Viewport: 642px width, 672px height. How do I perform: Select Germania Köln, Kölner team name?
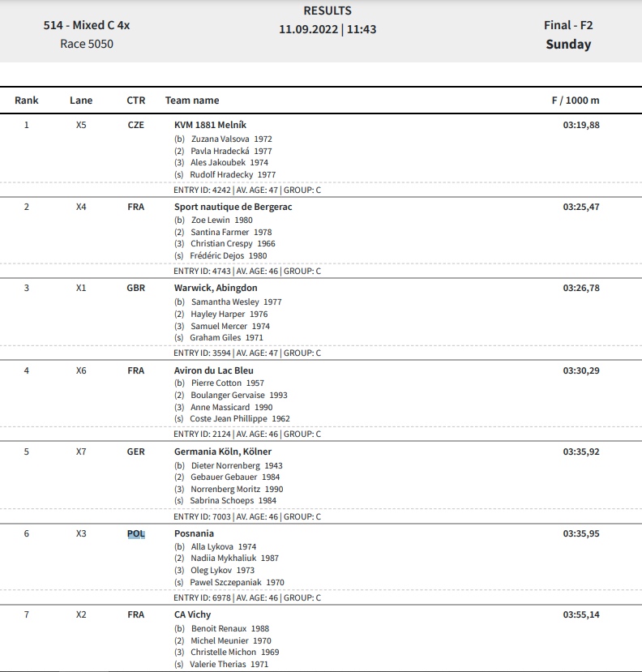(223, 452)
